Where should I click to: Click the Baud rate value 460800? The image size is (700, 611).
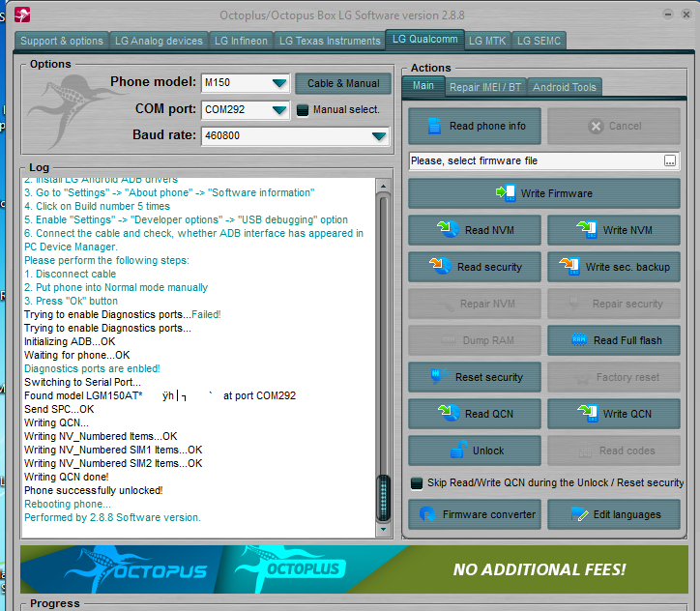point(221,135)
